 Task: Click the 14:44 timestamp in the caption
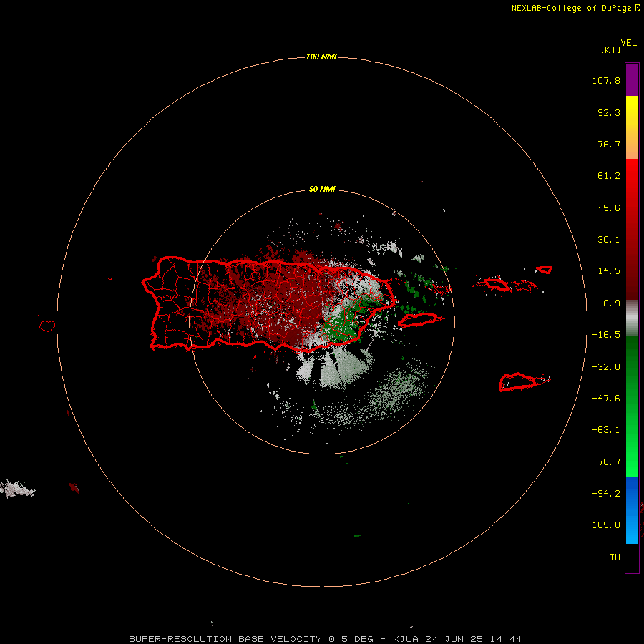[x=507, y=639]
